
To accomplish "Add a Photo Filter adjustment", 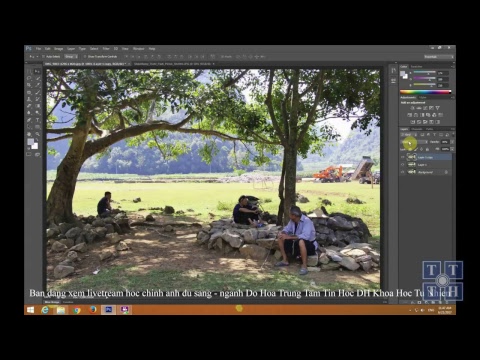I will 428,115.
